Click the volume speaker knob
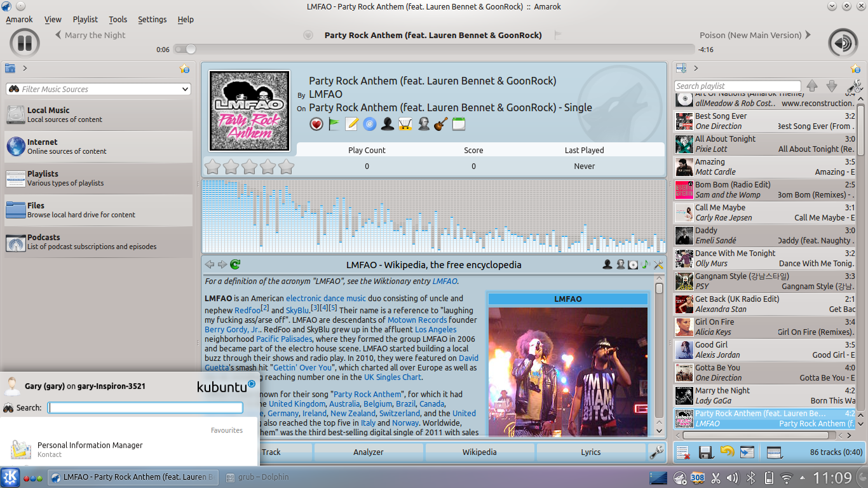This screenshot has width=868, height=488. [x=843, y=43]
